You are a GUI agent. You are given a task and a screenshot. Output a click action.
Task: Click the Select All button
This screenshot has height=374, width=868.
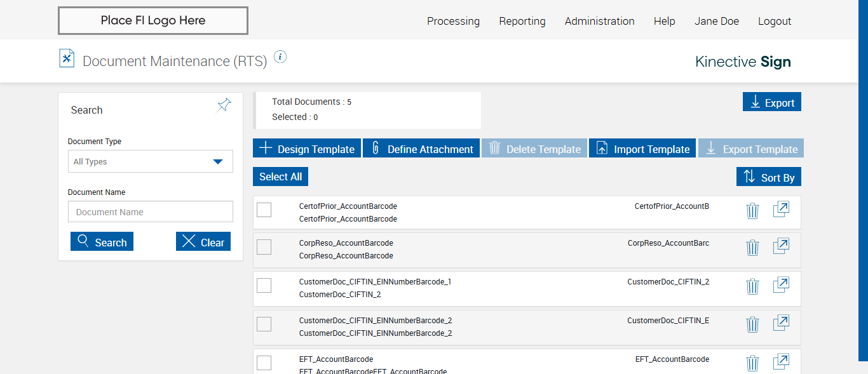tap(280, 177)
